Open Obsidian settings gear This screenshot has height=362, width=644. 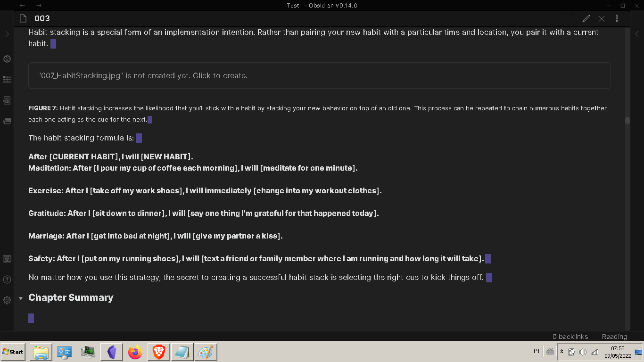pyautogui.click(x=7, y=300)
